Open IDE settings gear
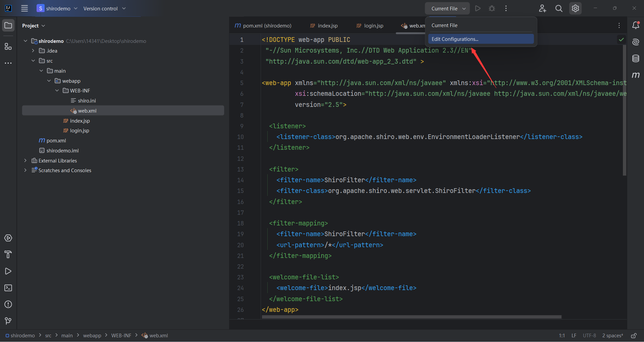644x342 pixels. pos(576,8)
